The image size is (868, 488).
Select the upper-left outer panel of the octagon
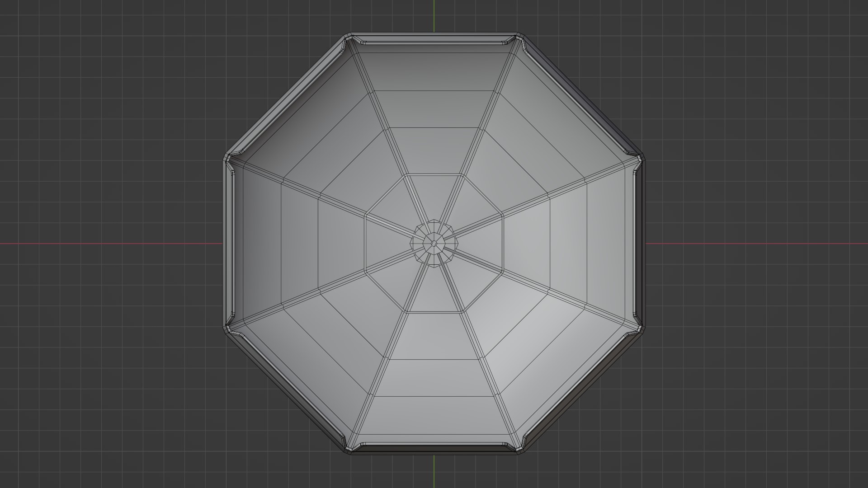[x=312, y=122]
